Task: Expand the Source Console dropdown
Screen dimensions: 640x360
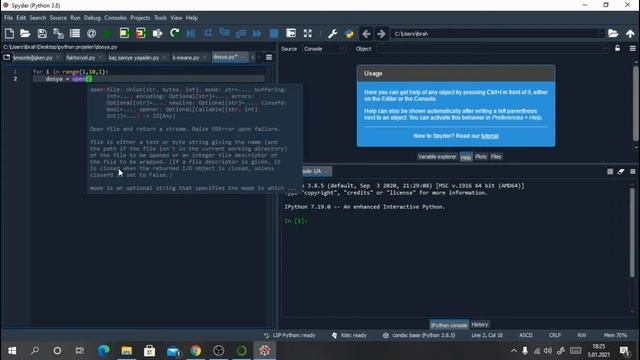Action: point(324,49)
